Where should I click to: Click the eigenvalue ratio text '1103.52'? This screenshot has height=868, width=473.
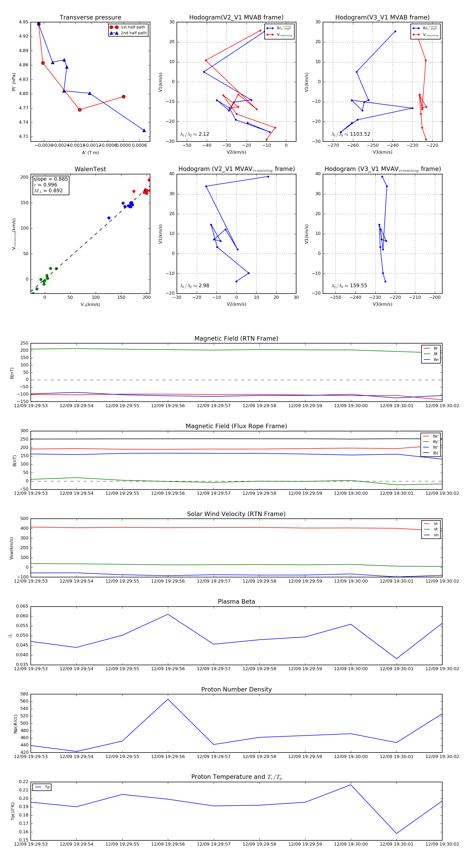[360, 134]
